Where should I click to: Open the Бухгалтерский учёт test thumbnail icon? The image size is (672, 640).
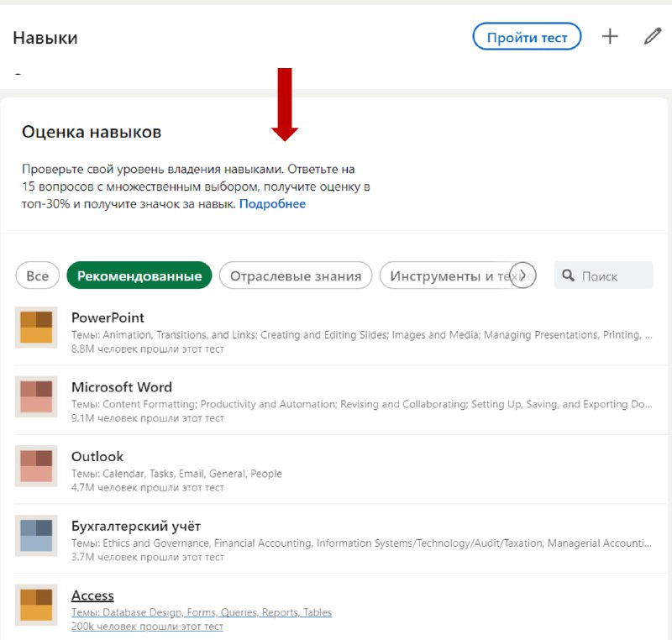(36, 536)
